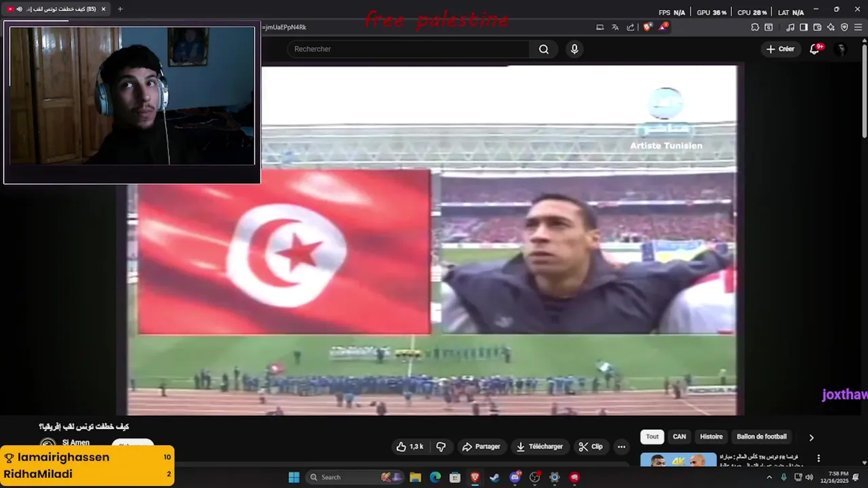This screenshot has width=868, height=488.
Task: Click the YouTube search magnifier button
Action: [x=544, y=49]
